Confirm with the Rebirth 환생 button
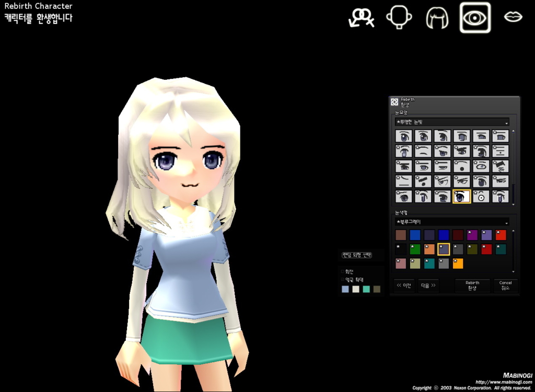The width and height of the screenshot is (535, 392). [x=472, y=286]
